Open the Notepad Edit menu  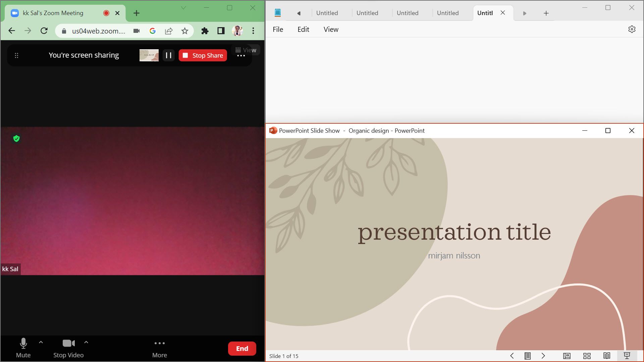point(303,29)
